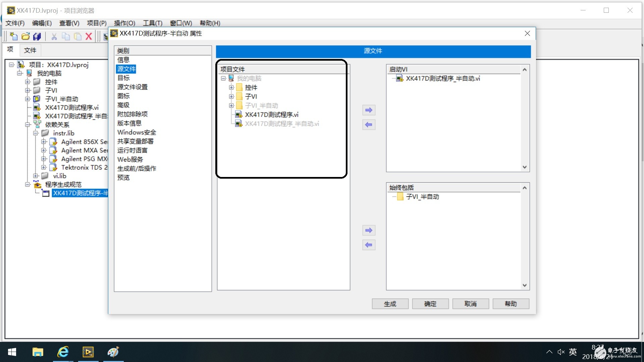Select XK417D测试程序_半自动.vi in project tree
Image resolution: width=644 pixels, height=362 pixels.
[75, 115]
